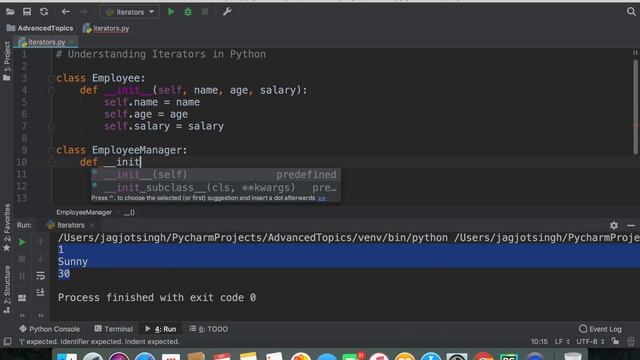
Task: Open the Event Log
Action: (600, 329)
